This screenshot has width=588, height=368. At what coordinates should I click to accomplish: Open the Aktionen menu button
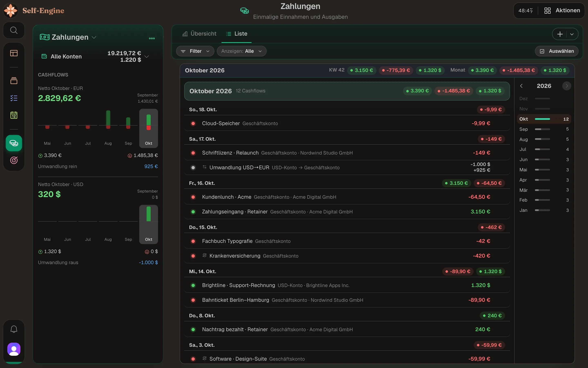coord(562,10)
